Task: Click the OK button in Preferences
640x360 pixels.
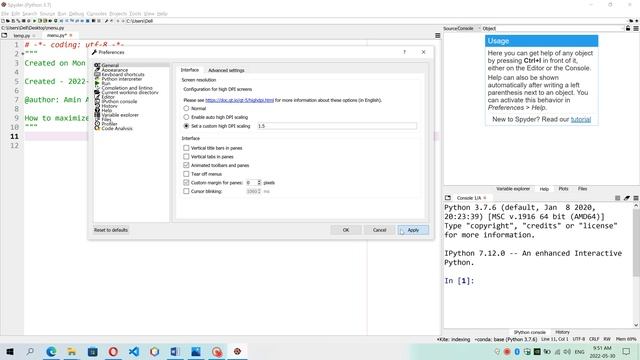Action: click(x=346, y=230)
